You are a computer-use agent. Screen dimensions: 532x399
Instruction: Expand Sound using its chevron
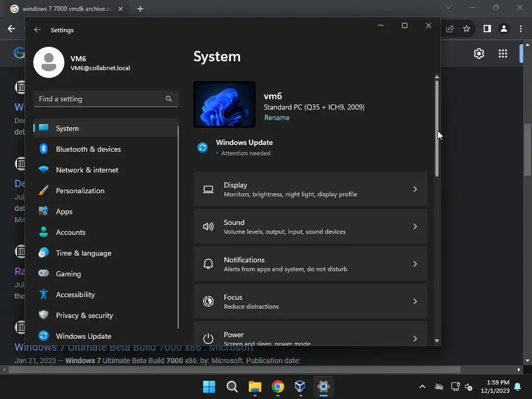point(415,227)
